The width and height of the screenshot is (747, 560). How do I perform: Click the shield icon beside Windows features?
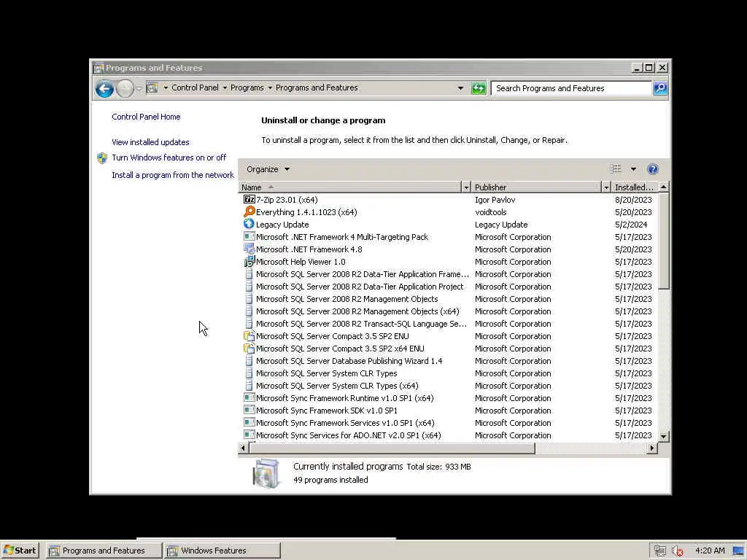point(102,158)
